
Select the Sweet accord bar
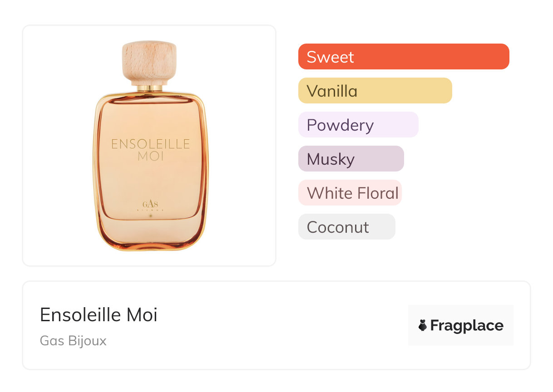[403, 57]
